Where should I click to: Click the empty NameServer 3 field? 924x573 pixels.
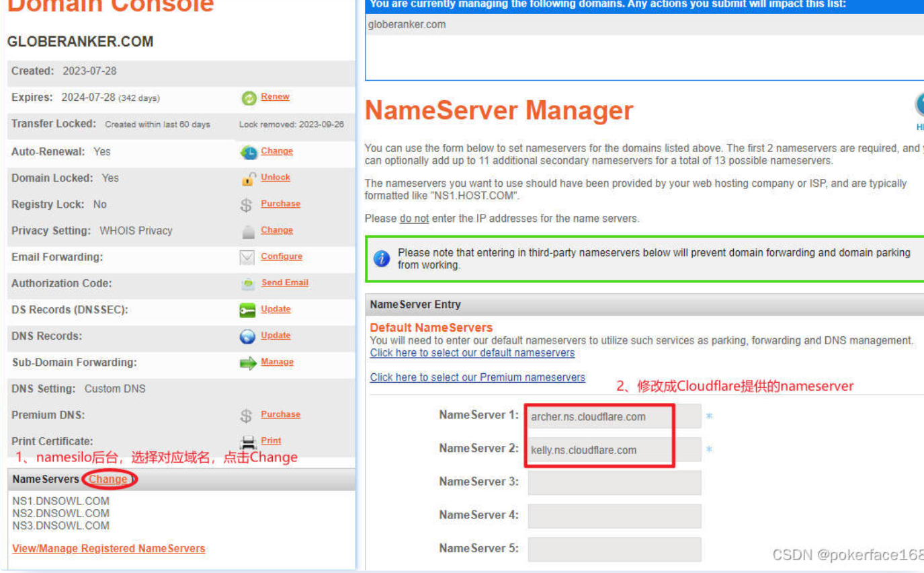point(614,483)
